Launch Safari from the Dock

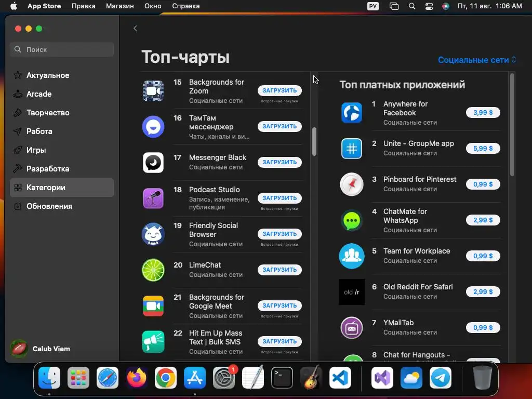pyautogui.click(x=108, y=378)
